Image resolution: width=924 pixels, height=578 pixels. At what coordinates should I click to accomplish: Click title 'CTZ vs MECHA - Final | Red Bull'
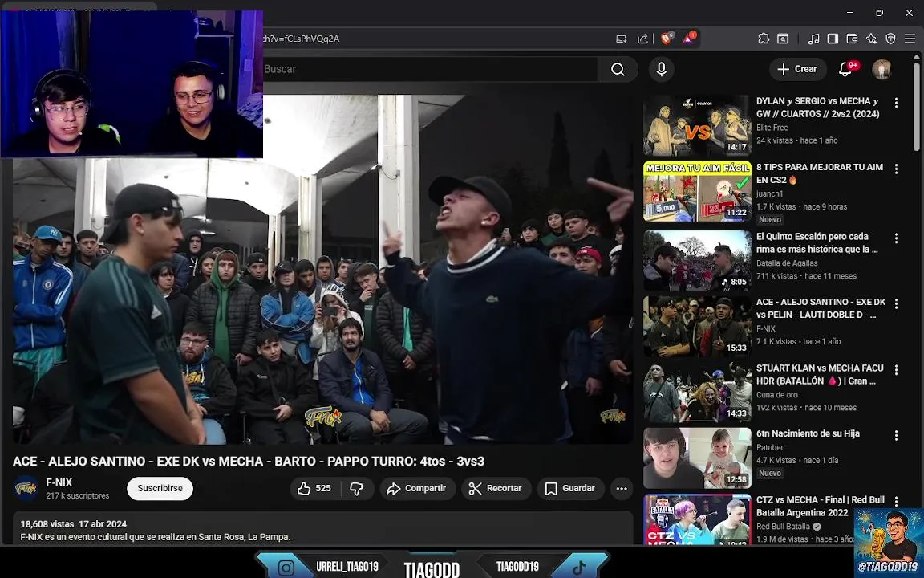(821, 506)
